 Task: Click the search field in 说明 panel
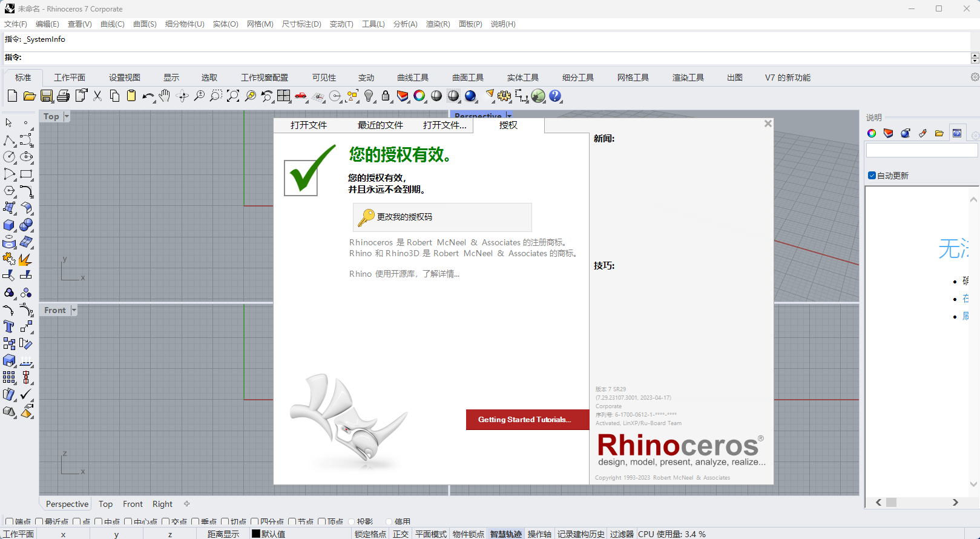922,150
